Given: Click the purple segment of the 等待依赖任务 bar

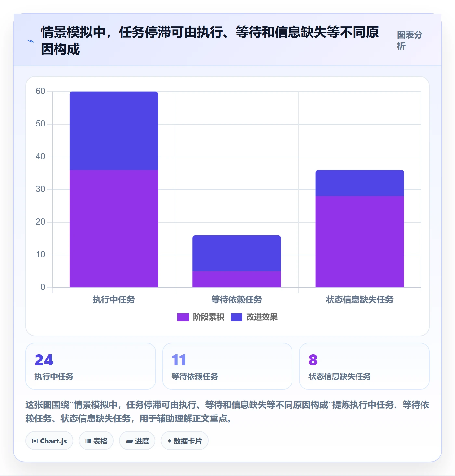Looking at the screenshot, I should pyautogui.click(x=237, y=279).
